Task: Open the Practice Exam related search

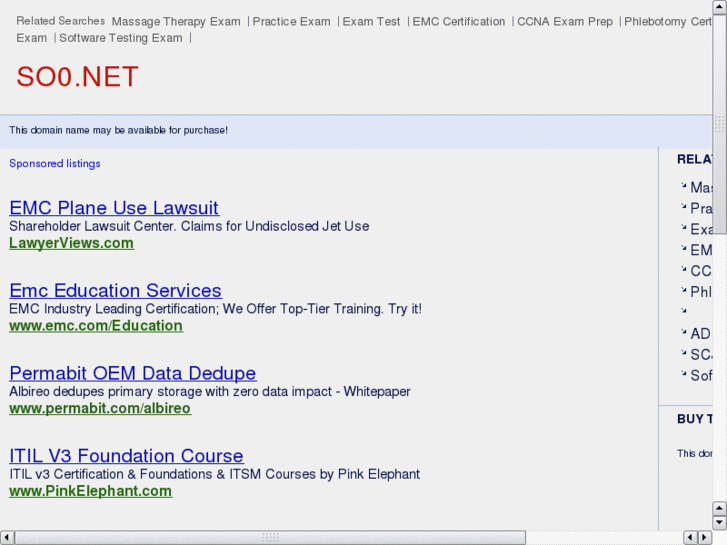Action: click(x=291, y=22)
